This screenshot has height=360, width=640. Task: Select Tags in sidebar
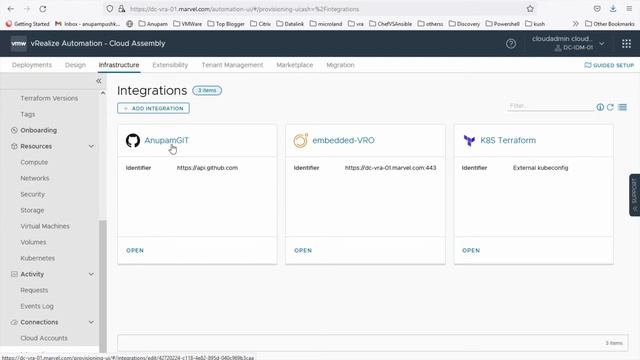(x=28, y=114)
